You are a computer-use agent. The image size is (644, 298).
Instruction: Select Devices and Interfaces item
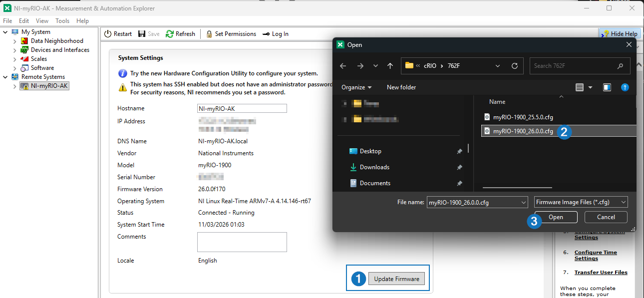pyautogui.click(x=59, y=50)
